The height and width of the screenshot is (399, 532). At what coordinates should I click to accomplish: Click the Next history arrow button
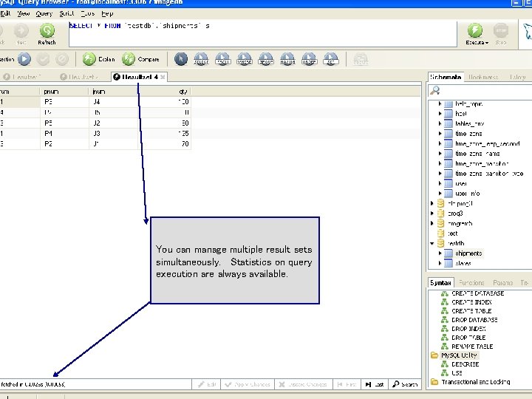(x=21, y=30)
